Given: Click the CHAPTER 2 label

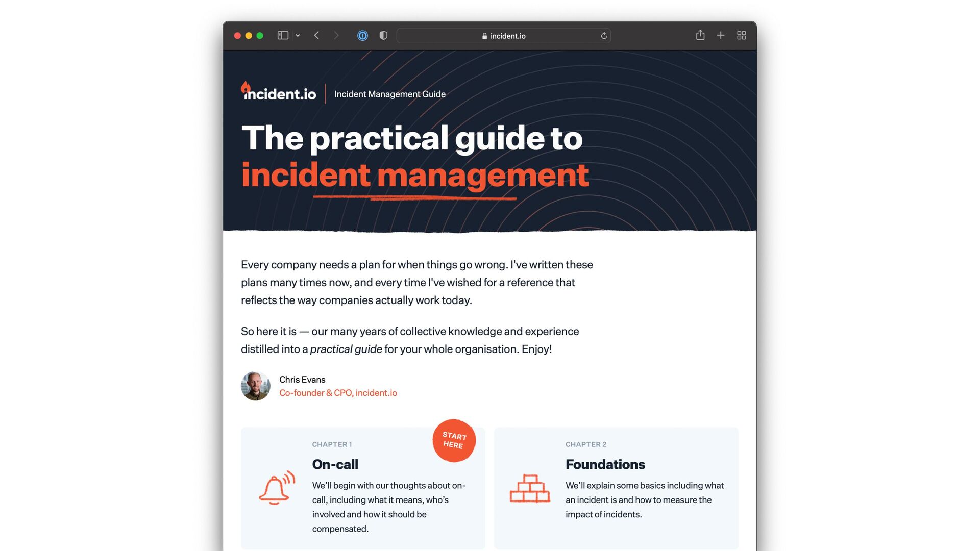Looking at the screenshot, I should pos(586,444).
